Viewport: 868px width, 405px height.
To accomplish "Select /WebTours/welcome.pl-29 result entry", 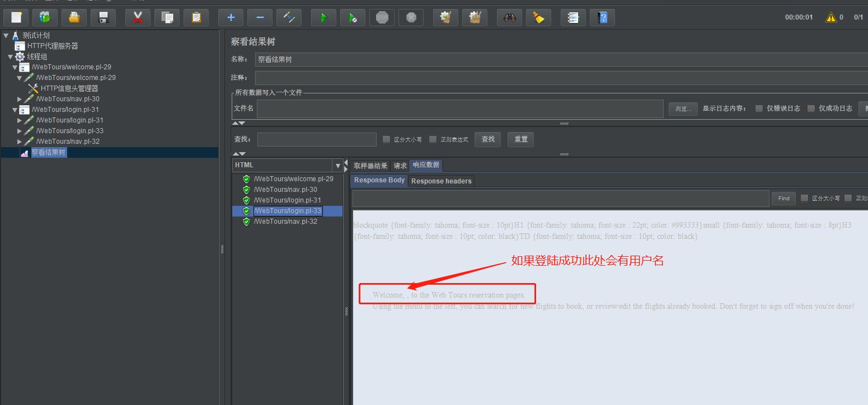I will pos(293,179).
